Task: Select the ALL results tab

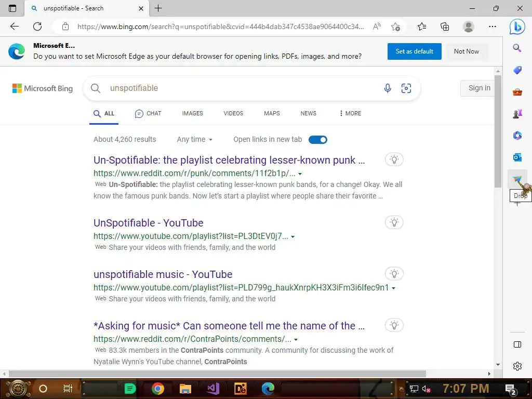Action: [104, 113]
